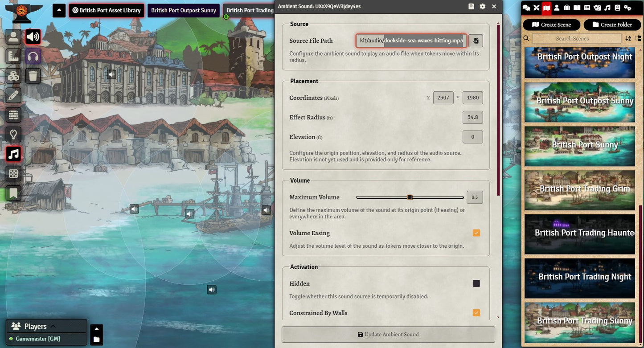Screen dimensions: 644x348
Task: Select the Wall controls brick icon
Action: [13, 115]
